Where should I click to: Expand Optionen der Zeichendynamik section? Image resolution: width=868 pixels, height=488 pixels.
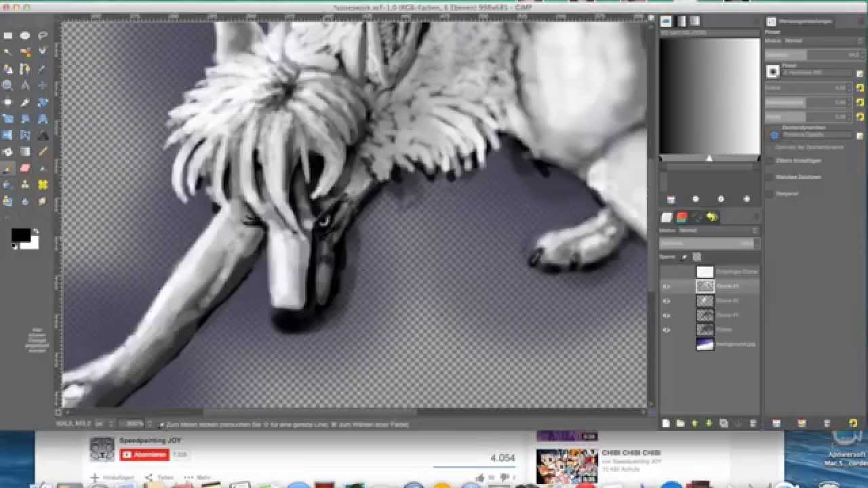click(x=770, y=146)
